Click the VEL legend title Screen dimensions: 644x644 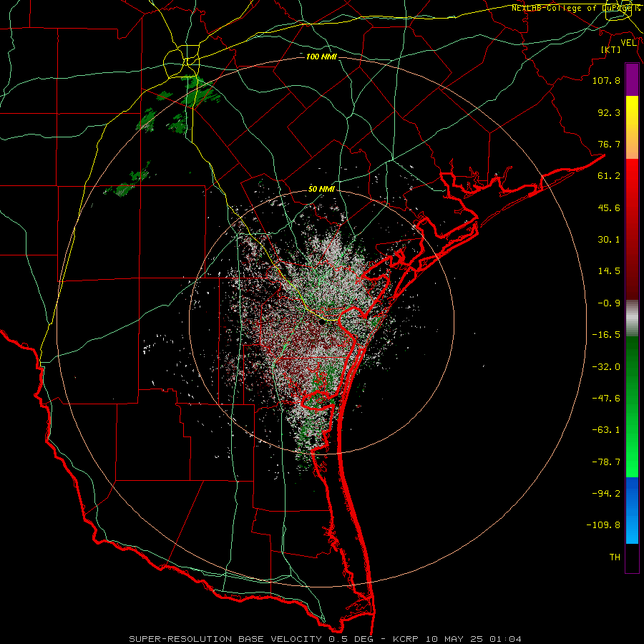(x=629, y=43)
